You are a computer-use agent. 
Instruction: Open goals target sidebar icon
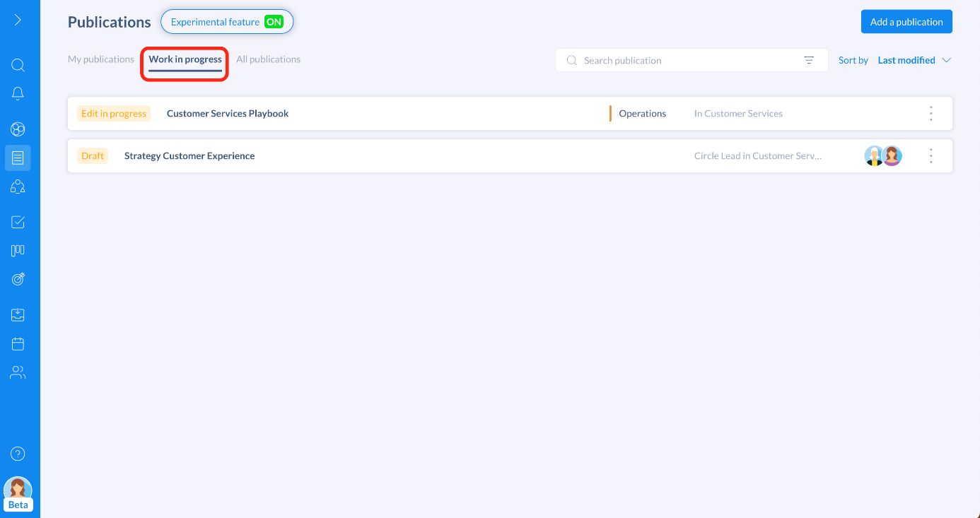(18, 279)
